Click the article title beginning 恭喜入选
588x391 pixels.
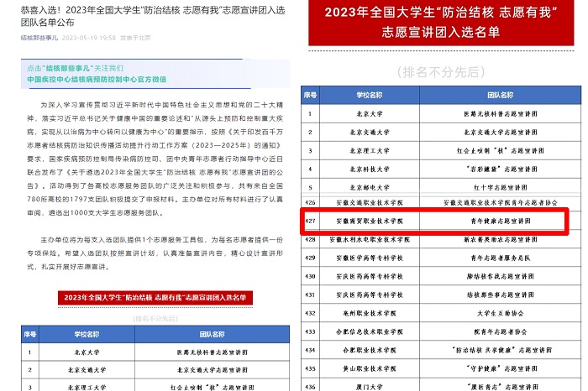(x=153, y=16)
